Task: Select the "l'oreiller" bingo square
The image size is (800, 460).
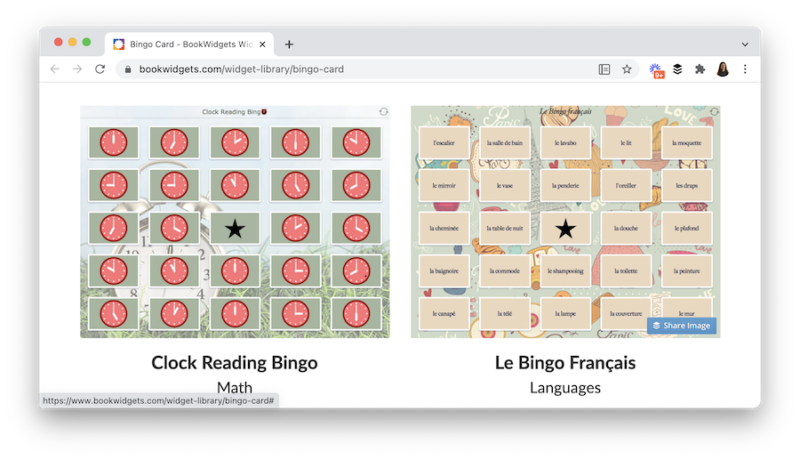Action: (x=626, y=186)
